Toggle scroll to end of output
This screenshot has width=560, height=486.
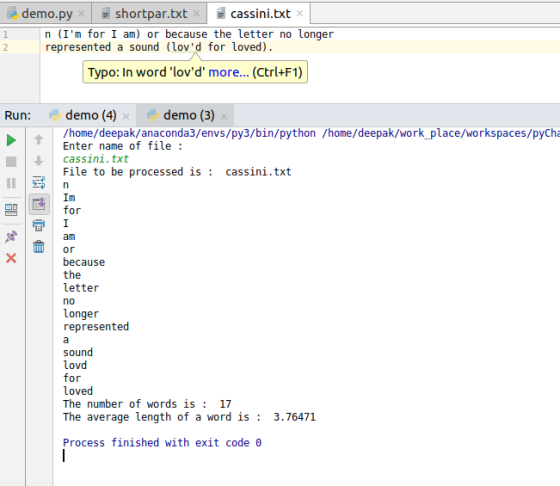[x=39, y=204]
